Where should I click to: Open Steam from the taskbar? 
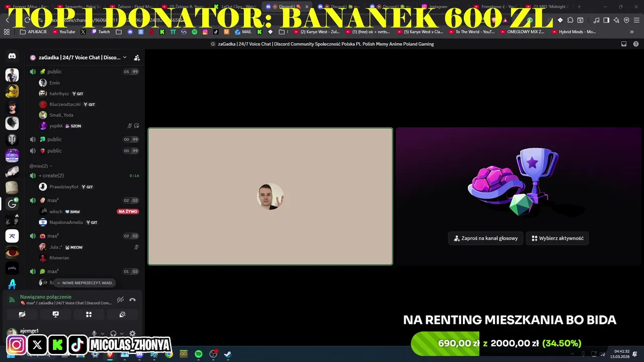pyautogui.click(x=227, y=354)
